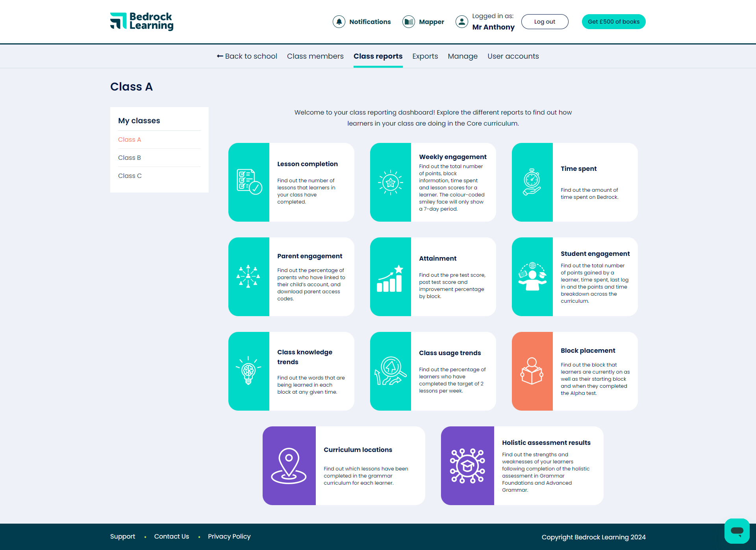Click the Class A page heading
The width and height of the screenshot is (756, 550).
coord(132,87)
